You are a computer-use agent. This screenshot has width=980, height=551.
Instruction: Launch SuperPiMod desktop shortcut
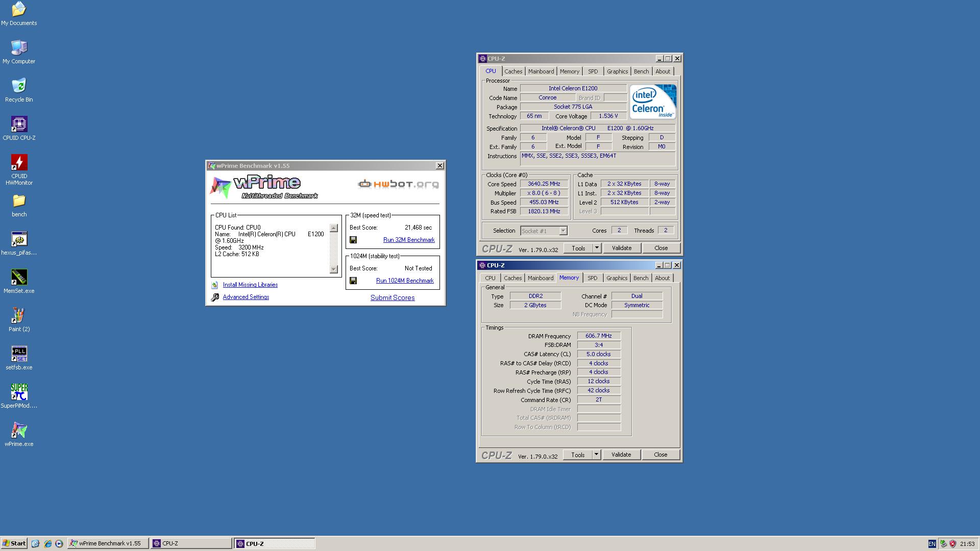click(19, 396)
